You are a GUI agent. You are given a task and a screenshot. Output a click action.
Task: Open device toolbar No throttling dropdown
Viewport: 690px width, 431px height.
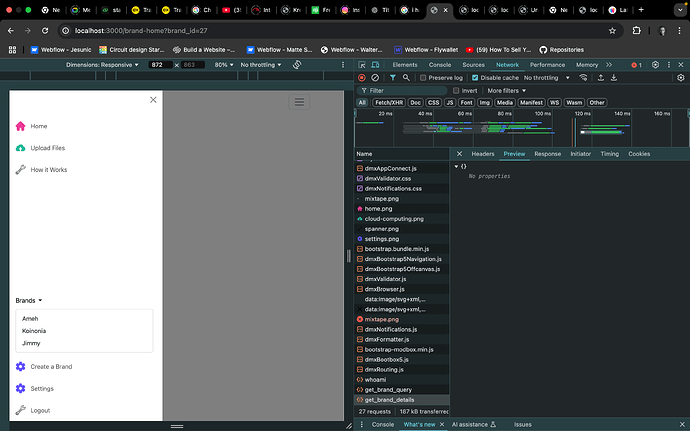pos(261,65)
